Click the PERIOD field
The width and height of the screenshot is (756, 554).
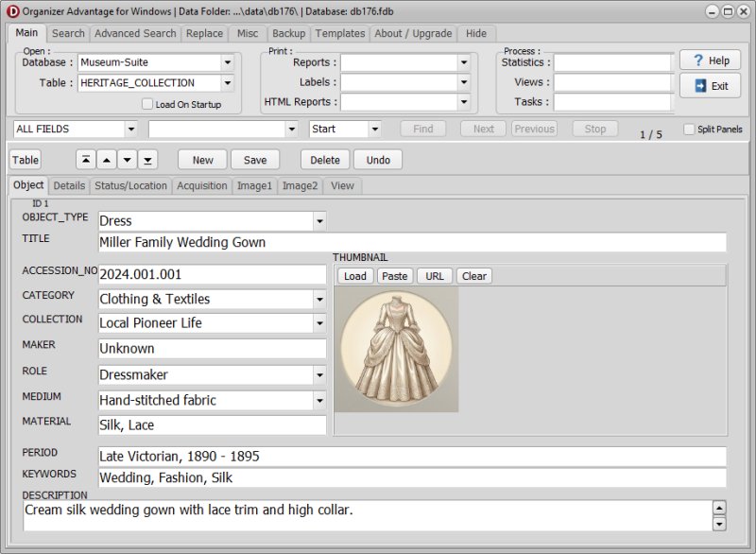tap(412, 456)
